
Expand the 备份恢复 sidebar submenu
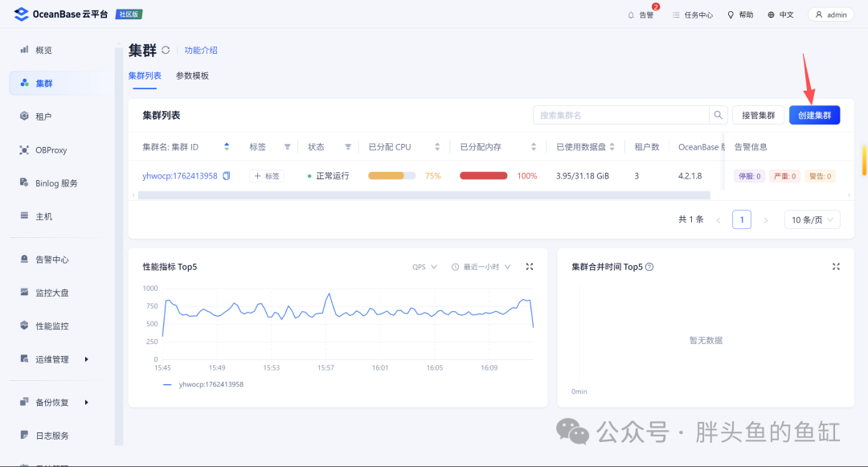point(86,403)
